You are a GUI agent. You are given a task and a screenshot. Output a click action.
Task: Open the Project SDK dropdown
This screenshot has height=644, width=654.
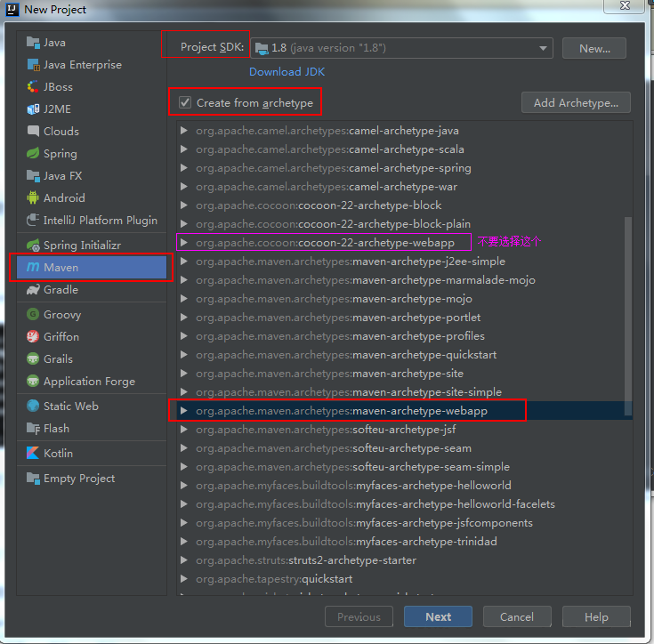tap(543, 48)
